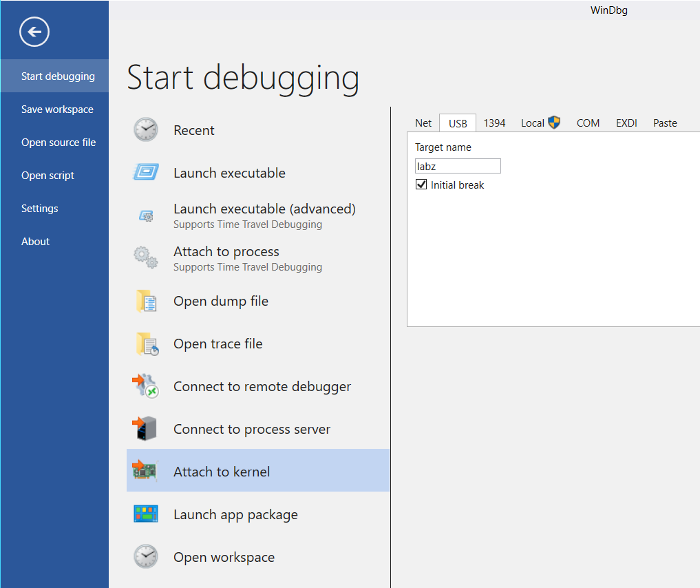This screenshot has height=588, width=700.
Task: Open the Paste tab
Action: point(665,123)
